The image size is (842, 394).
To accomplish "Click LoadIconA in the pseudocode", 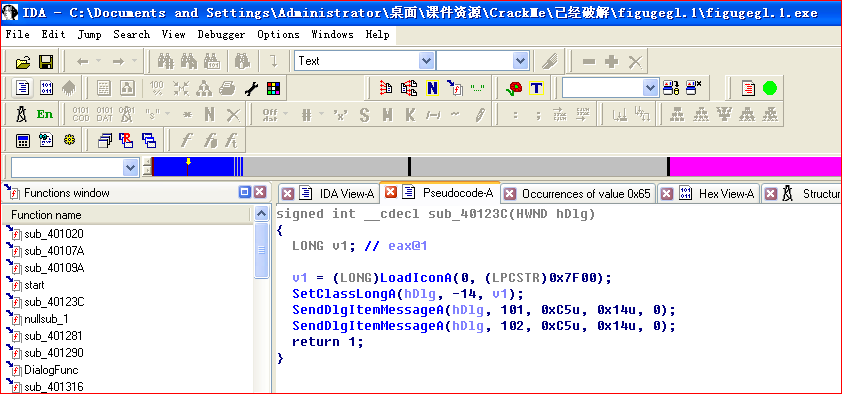I will coord(416,278).
